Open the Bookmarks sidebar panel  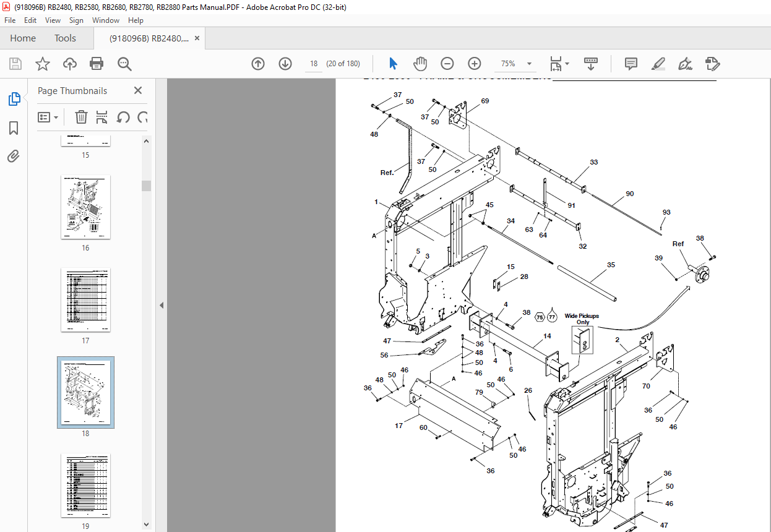pyautogui.click(x=14, y=128)
